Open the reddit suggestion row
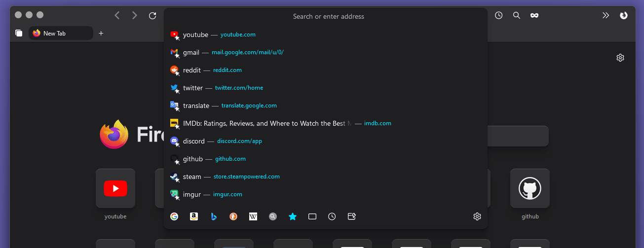This screenshot has width=644, height=248. (x=326, y=70)
